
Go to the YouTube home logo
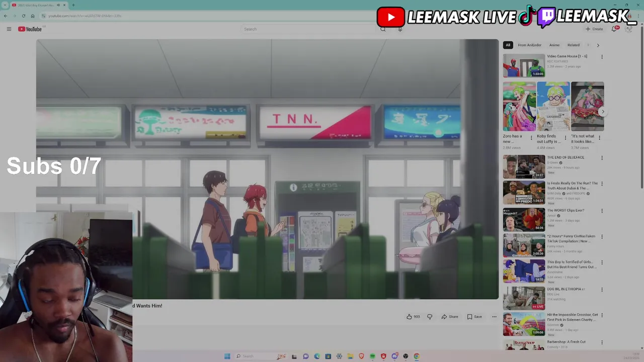pos(30,29)
